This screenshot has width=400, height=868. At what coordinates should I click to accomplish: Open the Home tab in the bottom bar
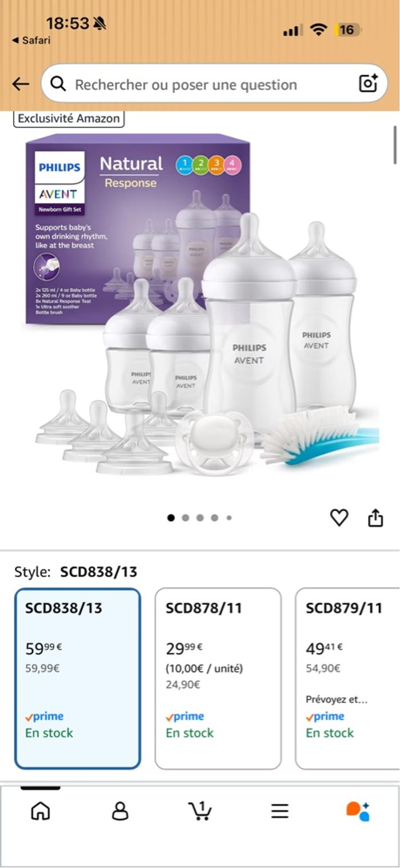41,811
